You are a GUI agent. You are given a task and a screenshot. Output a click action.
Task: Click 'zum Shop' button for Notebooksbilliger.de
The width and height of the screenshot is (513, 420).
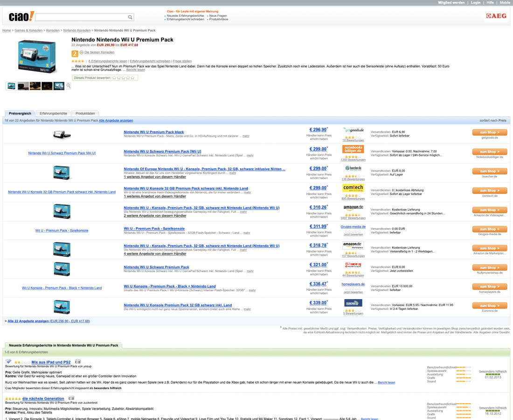tap(489, 152)
